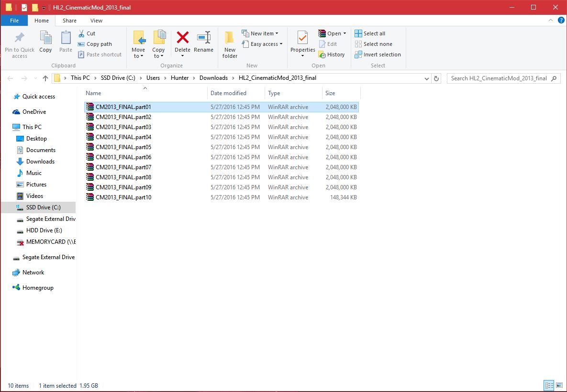Switch to the Share tab
567x392 pixels.
(x=69, y=21)
